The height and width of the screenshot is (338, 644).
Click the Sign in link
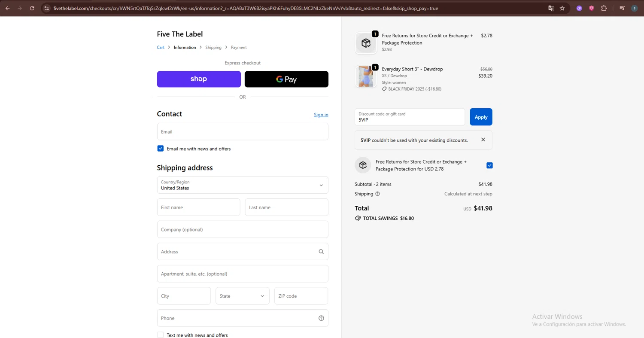pyautogui.click(x=321, y=115)
